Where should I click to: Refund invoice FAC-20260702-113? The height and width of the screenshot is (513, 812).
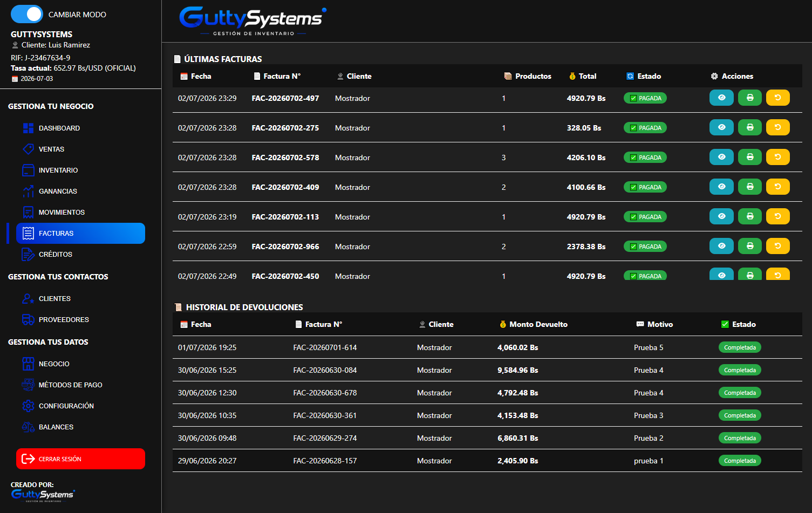[778, 216]
